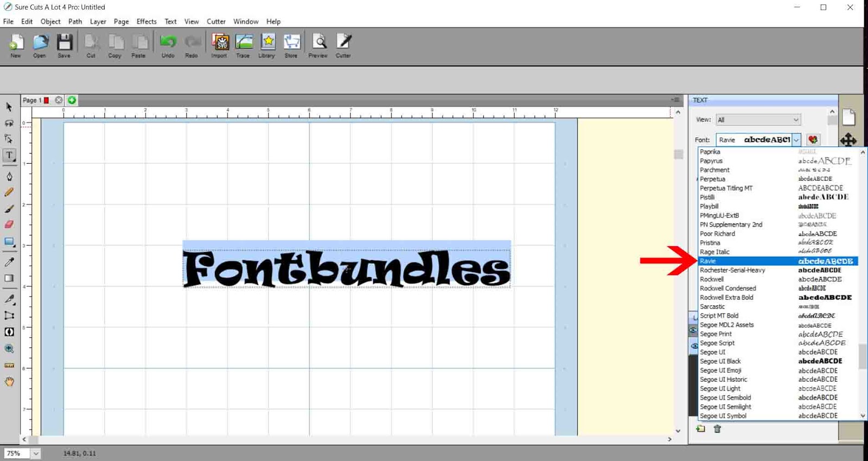The image size is (868, 461).
Task: Copy selection with the Copy icon
Action: click(115, 45)
